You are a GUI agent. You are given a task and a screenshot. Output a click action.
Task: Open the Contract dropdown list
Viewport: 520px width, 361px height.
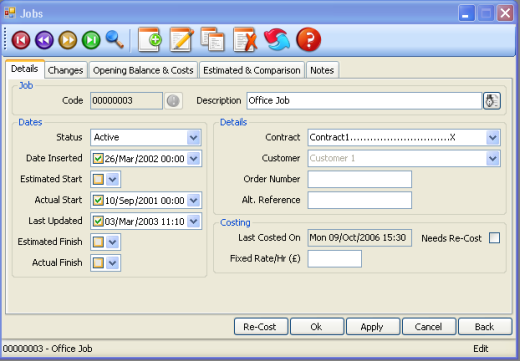pos(493,137)
